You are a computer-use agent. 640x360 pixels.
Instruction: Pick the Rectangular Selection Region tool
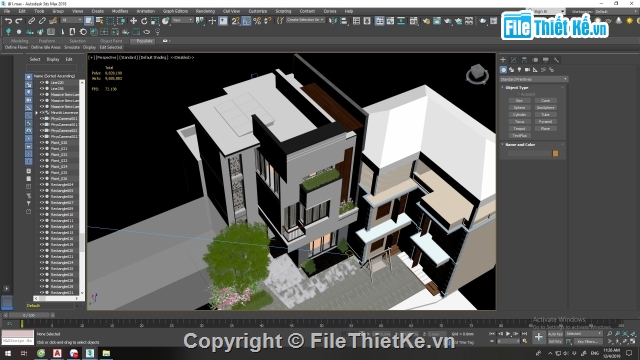(x=110, y=21)
